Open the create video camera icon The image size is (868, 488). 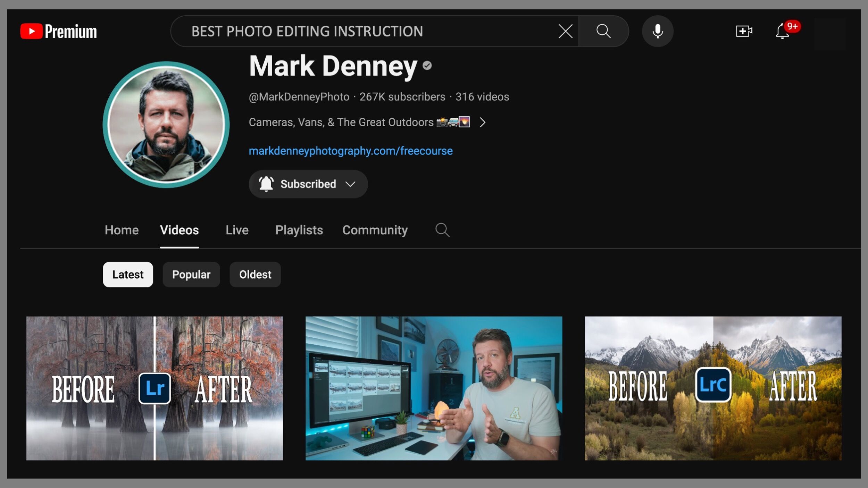tap(744, 31)
